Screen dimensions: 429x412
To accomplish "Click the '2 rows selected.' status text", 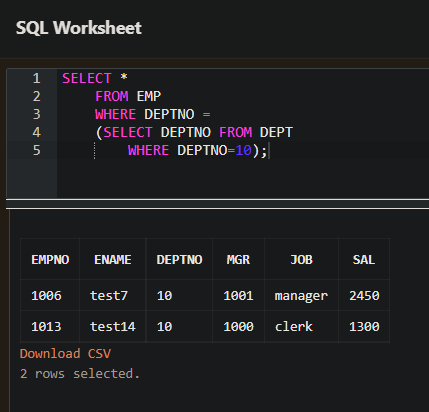I will click(x=80, y=374).
